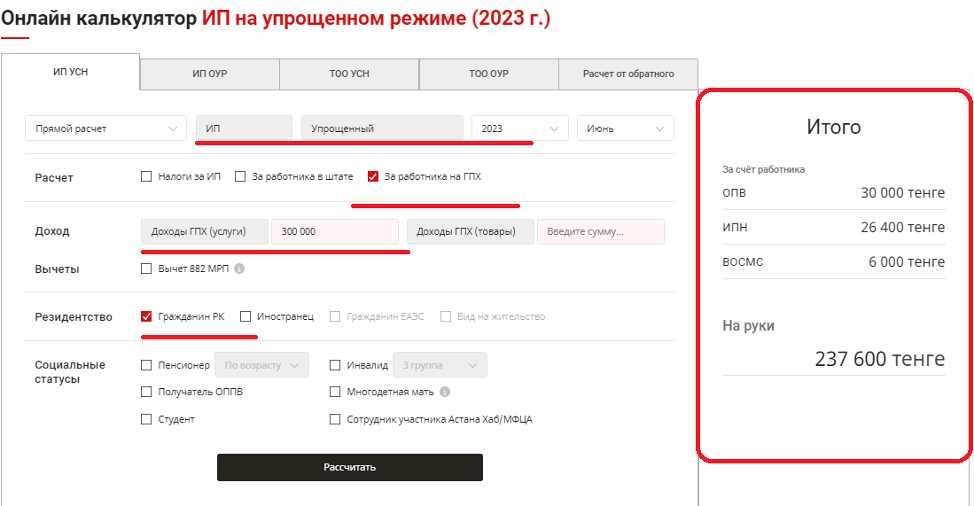The width and height of the screenshot is (974, 506).
Task: Click the Итого heading
Action: [x=834, y=127]
